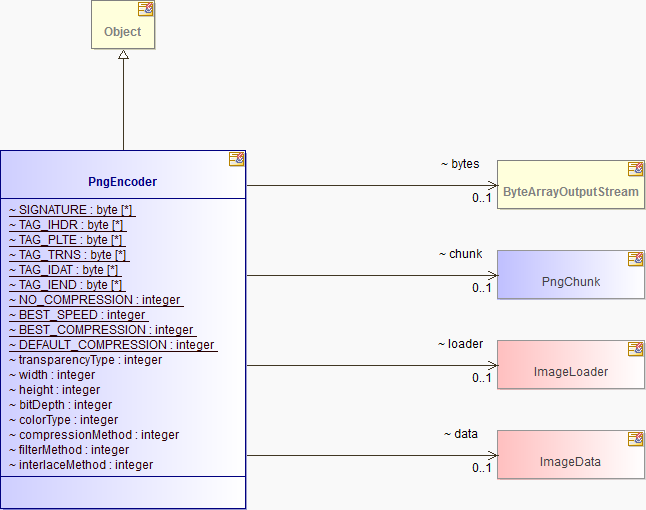
Task: Select the bitDepth : integer attribute
Action: tap(61, 405)
